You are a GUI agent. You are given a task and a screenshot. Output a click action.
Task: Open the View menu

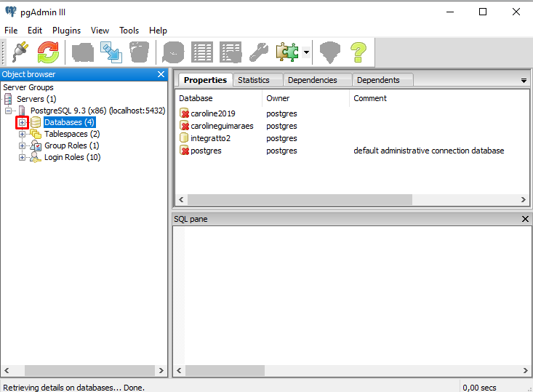click(100, 31)
